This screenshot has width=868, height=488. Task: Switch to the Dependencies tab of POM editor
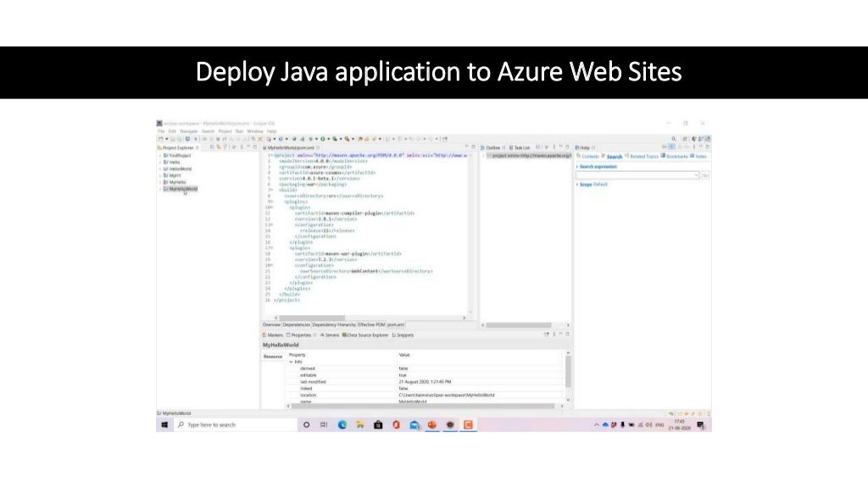tap(296, 324)
